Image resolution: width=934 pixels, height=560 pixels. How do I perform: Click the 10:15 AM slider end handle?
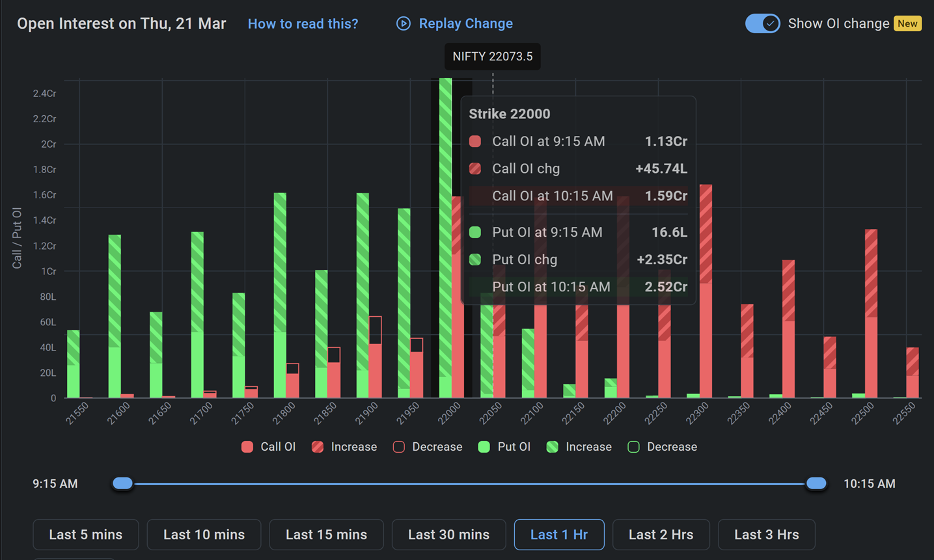pos(816,483)
